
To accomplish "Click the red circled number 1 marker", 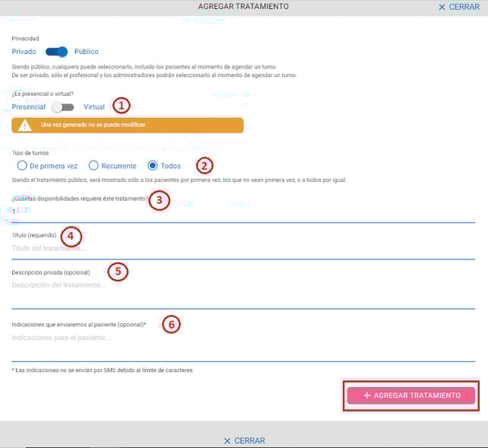I will 122,106.
